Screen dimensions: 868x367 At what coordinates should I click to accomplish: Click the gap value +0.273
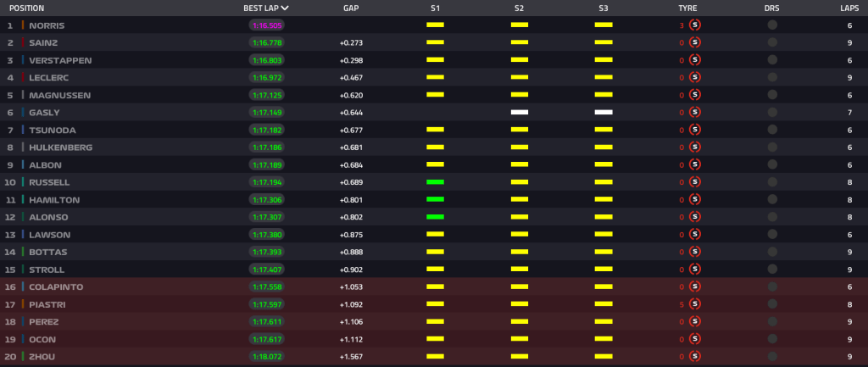[x=352, y=42]
